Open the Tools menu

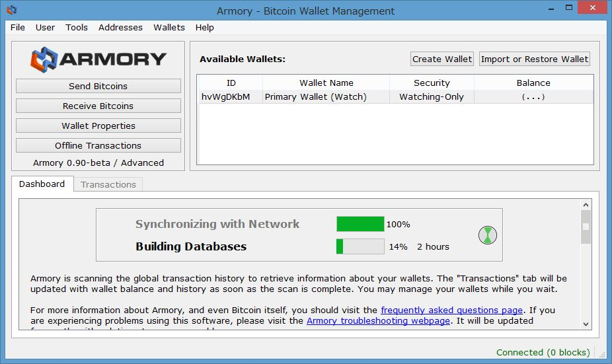pos(77,27)
